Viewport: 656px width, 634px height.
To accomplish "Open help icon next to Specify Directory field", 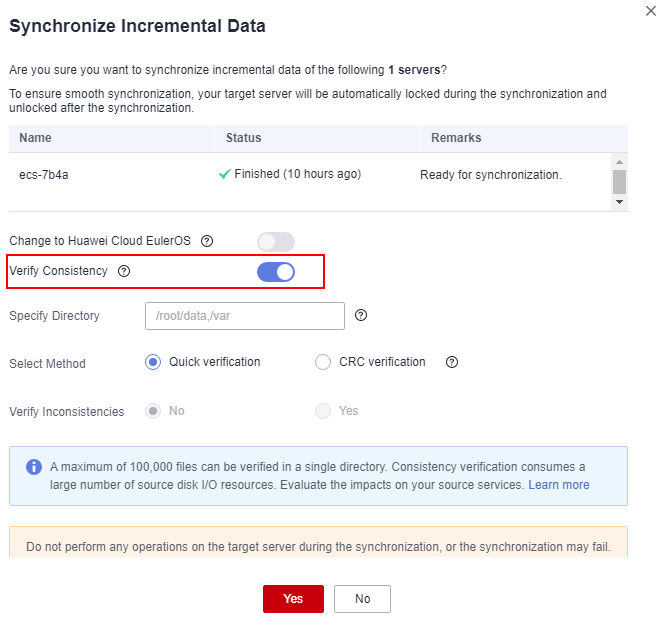I will coord(361,315).
